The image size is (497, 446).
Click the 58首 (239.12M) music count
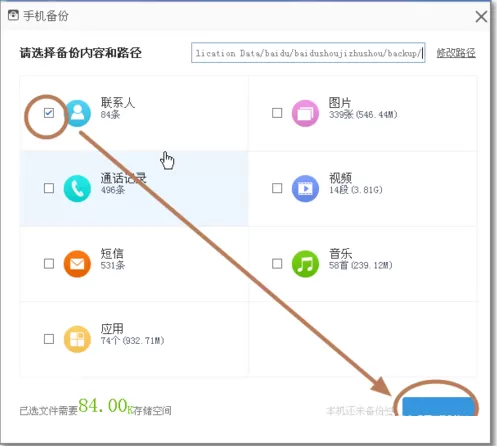pos(361,265)
